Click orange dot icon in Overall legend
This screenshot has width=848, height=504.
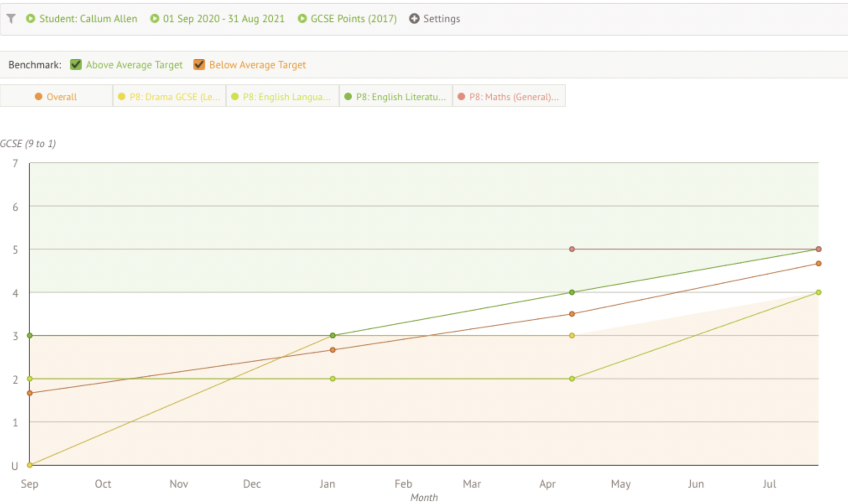pos(39,97)
